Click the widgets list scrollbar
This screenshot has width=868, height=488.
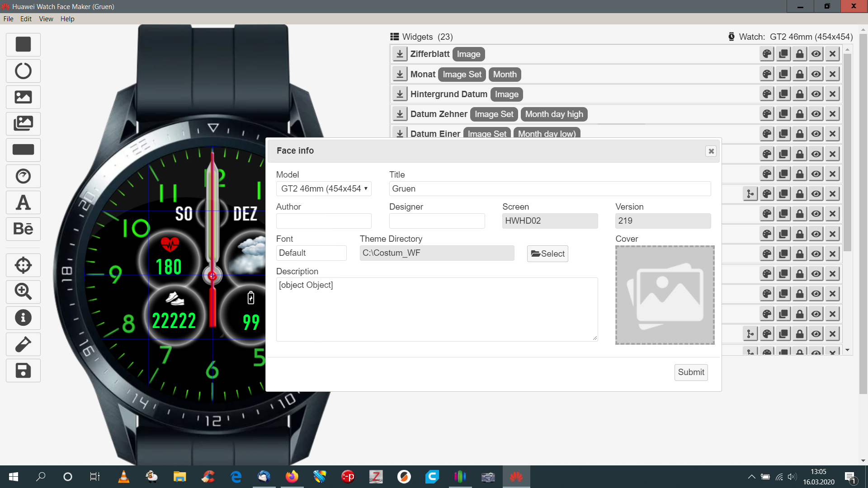click(x=848, y=152)
